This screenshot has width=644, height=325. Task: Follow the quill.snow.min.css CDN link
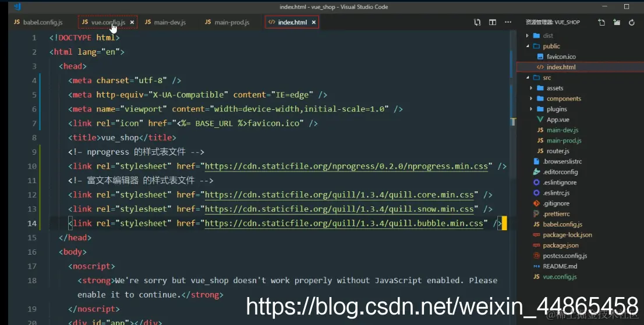click(x=339, y=209)
